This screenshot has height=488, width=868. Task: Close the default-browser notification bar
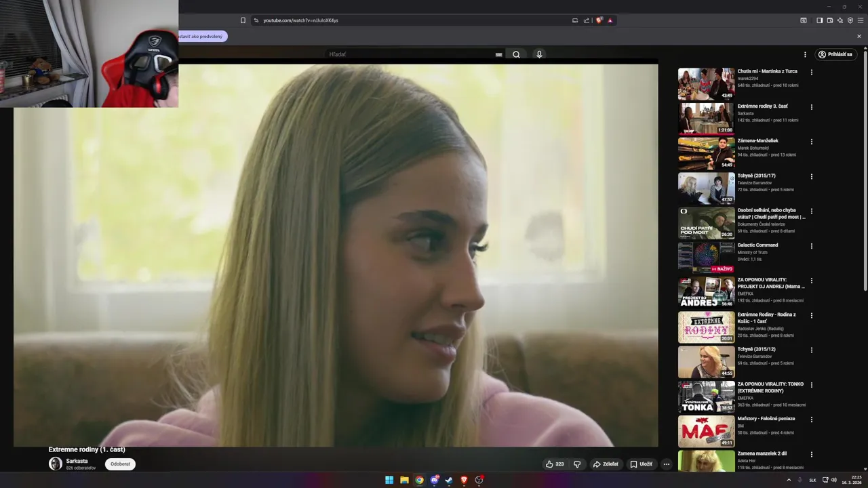(x=859, y=37)
